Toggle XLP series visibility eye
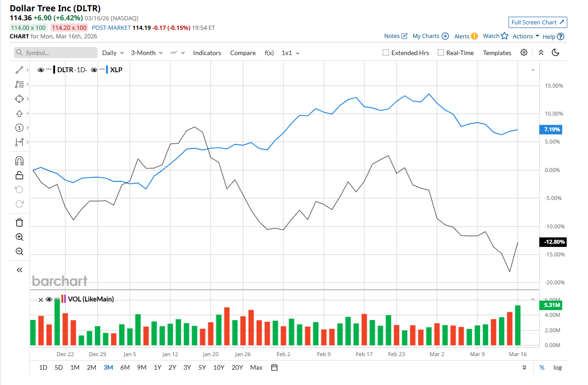Viewport: 588px width, 385px height. [x=94, y=70]
